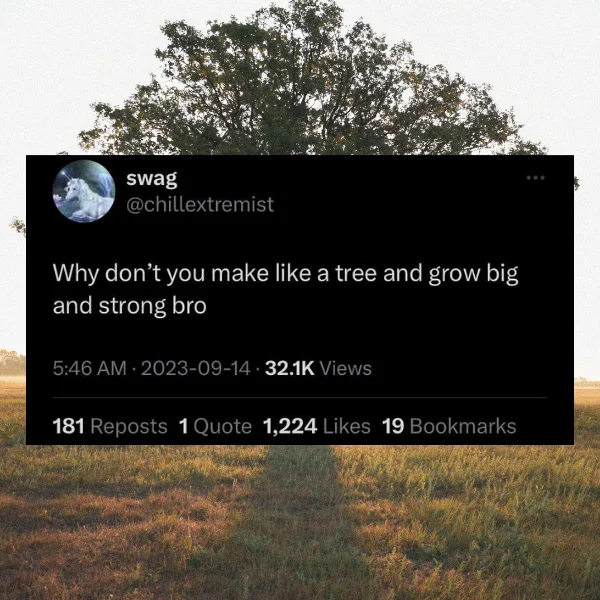Show the 181 Reposts list
Image resolution: width=600 pixels, height=600 pixels.
(110, 426)
